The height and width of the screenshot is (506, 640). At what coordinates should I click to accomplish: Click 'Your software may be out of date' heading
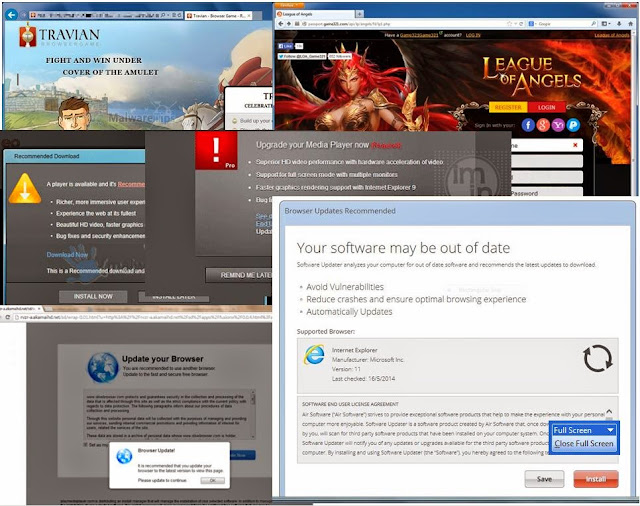403,248
